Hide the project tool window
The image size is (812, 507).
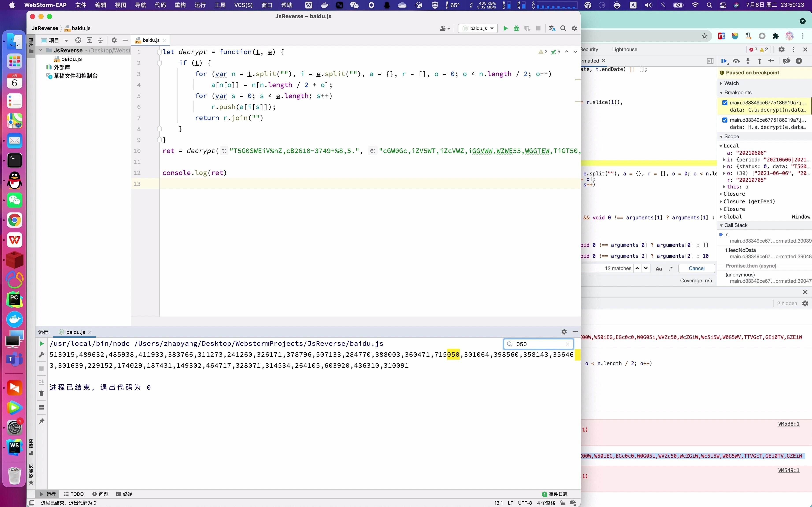(125, 40)
